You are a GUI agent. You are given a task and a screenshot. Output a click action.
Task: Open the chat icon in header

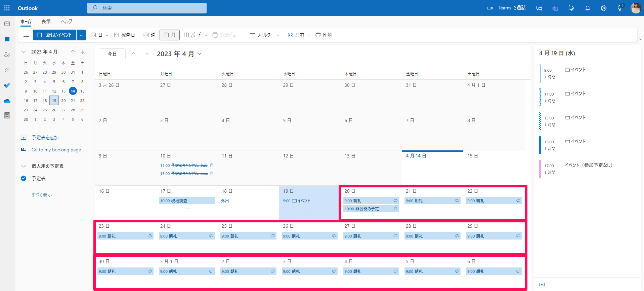539,8
